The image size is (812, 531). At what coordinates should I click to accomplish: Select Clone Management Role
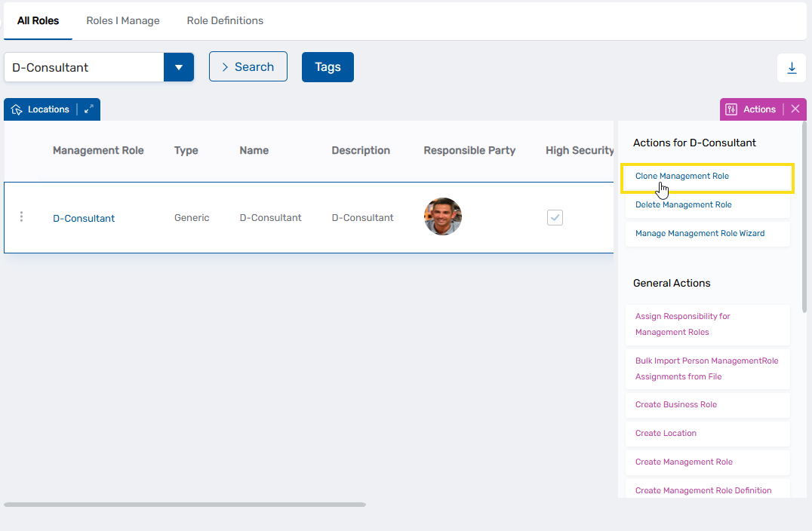click(x=681, y=176)
